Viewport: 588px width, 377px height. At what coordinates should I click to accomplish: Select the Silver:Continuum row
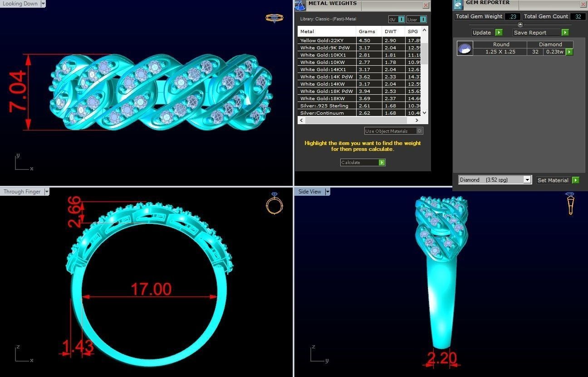click(x=360, y=113)
